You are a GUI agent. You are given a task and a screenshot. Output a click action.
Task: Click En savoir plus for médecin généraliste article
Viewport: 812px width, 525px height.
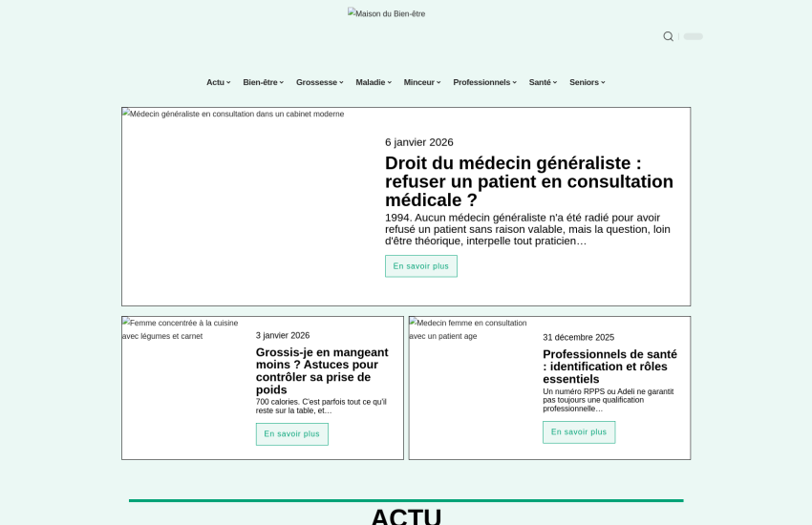[420, 266]
